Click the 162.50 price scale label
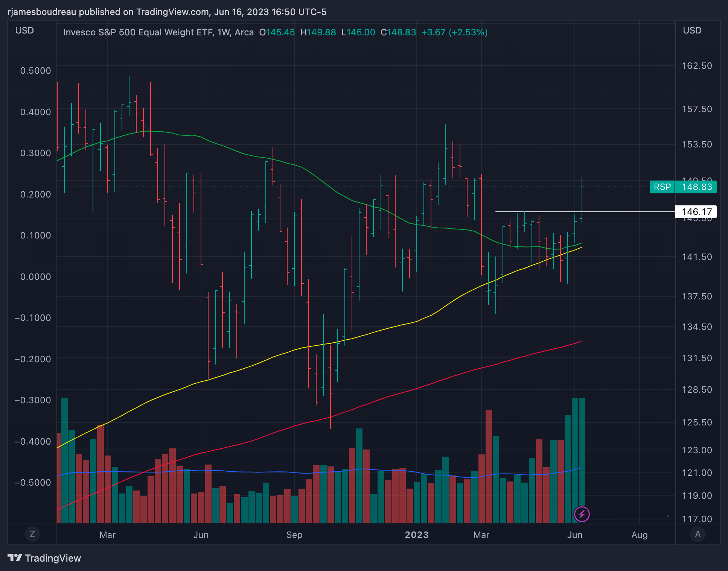 pyautogui.click(x=697, y=66)
